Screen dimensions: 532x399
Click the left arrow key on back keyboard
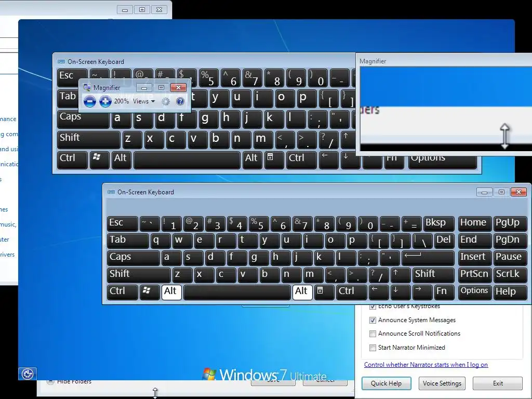pos(329,160)
